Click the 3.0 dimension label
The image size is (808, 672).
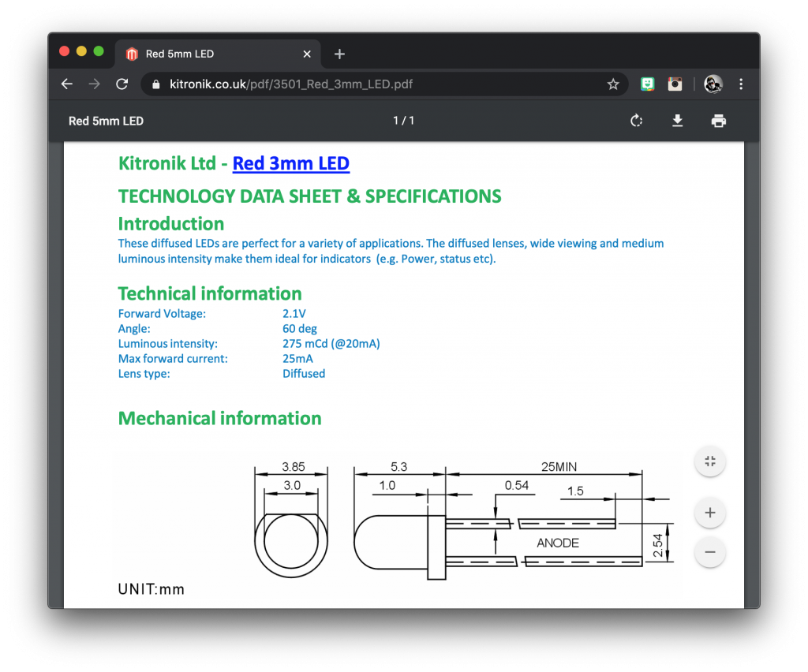pos(292,485)
